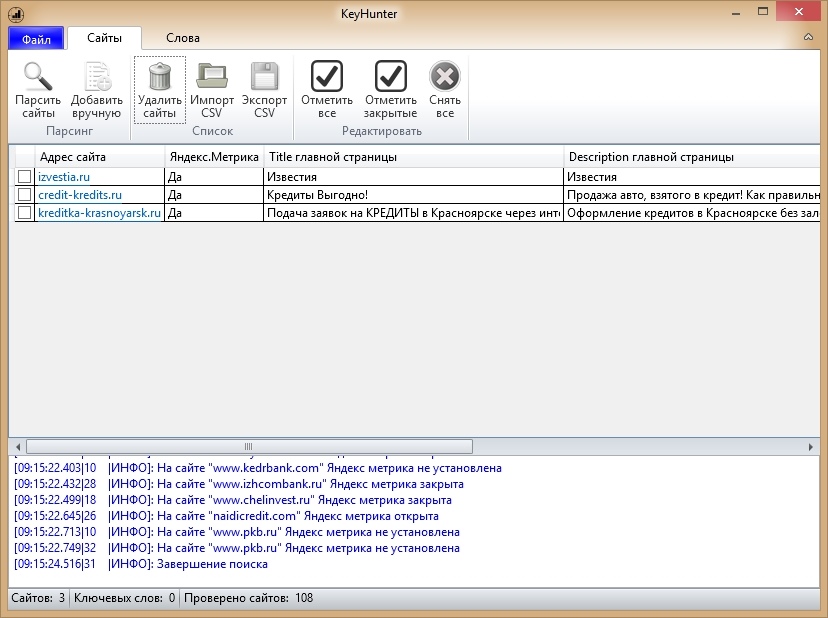This screenshot has height=618, width=828.
Task: Sort by the Яндекс.Метрика column header
Action: [214, 157]
